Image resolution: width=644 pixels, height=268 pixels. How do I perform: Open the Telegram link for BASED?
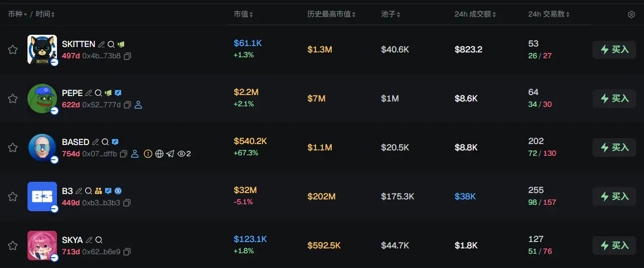[170, 154]
